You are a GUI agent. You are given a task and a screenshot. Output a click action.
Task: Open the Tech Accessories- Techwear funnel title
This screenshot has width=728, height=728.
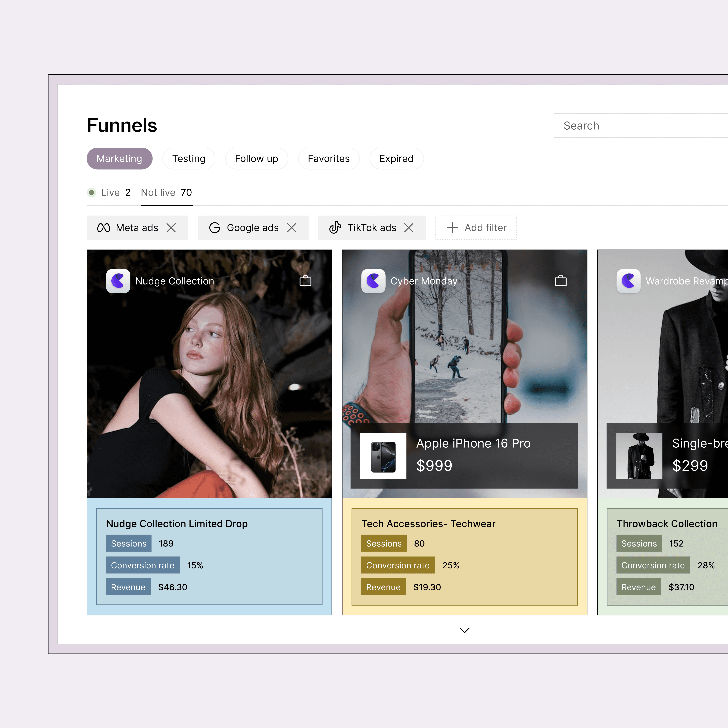click(x=428, y=524)
